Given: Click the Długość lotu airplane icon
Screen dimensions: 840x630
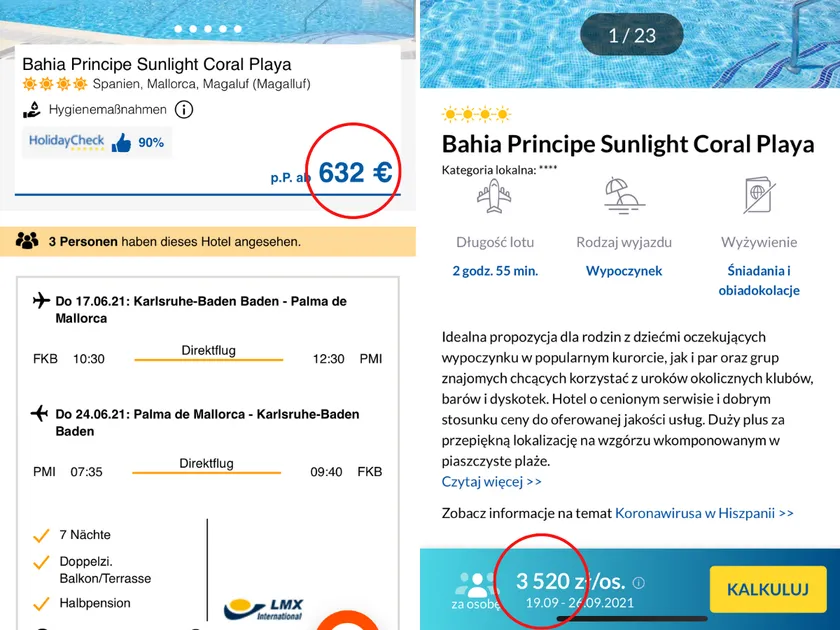Looking at the screenshot, I should (x=494, y=197).
